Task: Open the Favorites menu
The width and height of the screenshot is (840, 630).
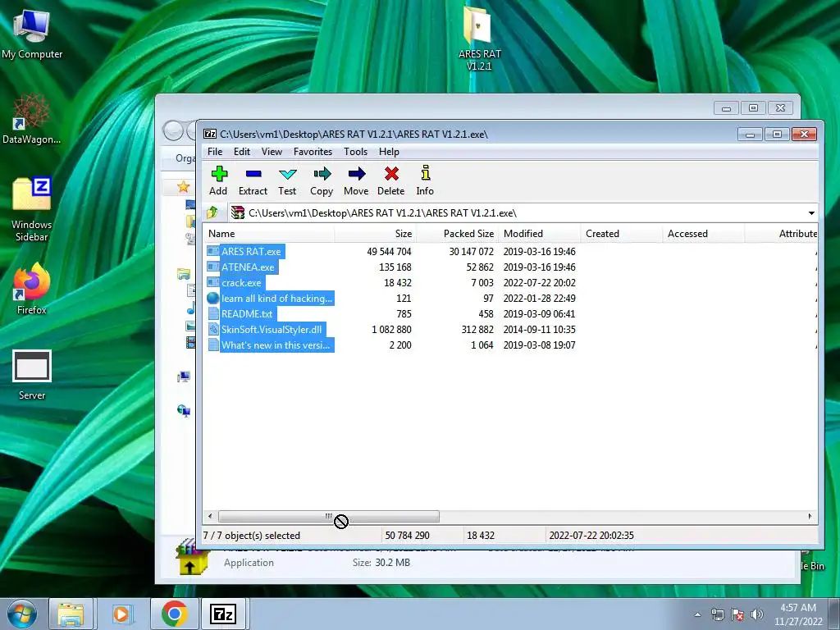Action: tap(313, 152)
